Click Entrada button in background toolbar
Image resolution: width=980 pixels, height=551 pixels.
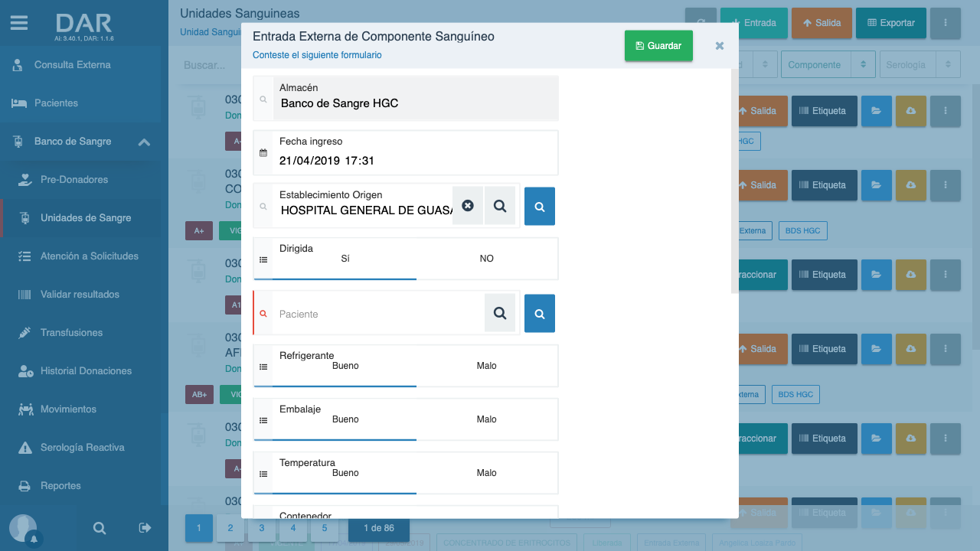coord(753,23)
